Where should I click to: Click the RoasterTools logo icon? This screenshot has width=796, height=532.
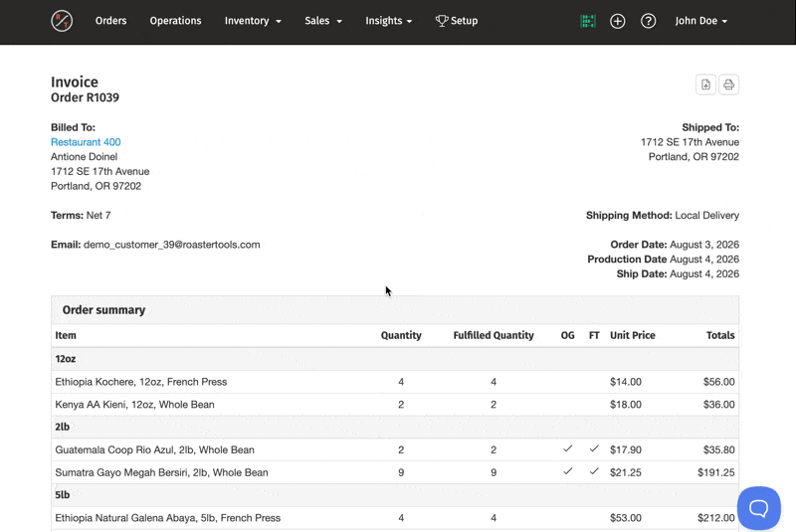(62, 21)
